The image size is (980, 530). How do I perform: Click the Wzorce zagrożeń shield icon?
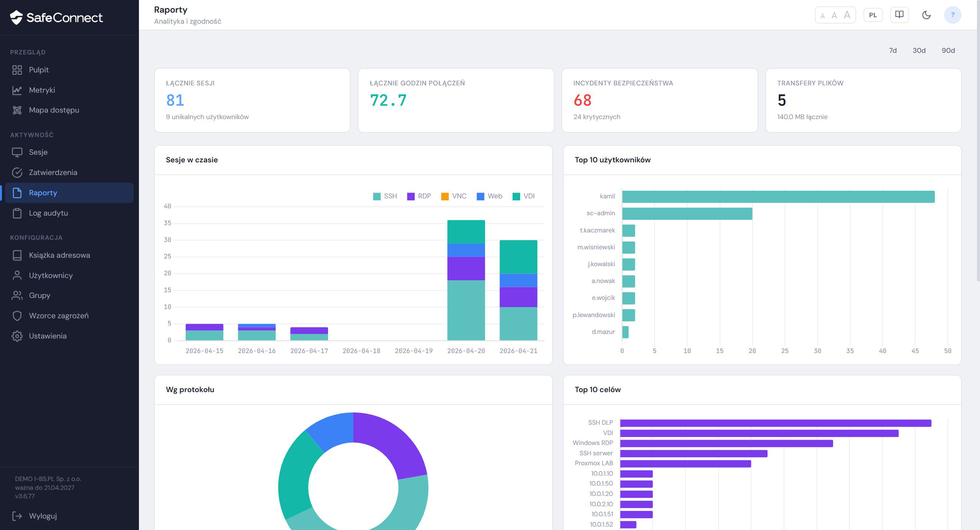point(17,316)
